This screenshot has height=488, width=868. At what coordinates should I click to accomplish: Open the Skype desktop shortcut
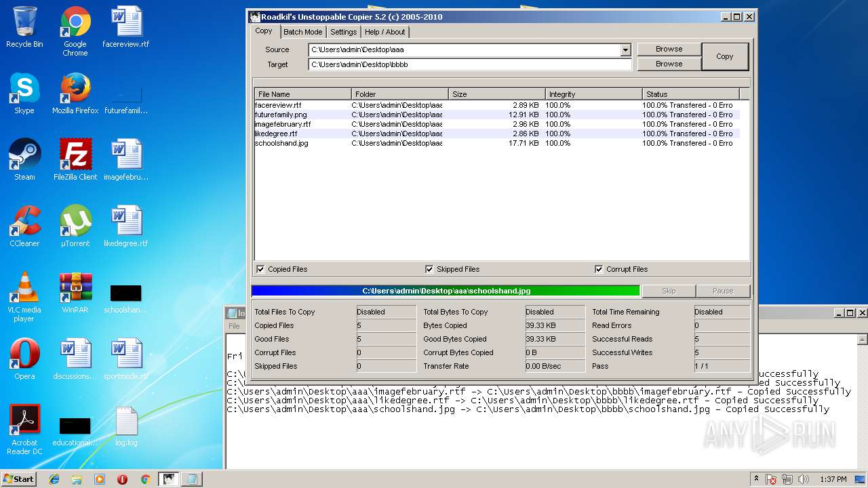pos(24,94)
